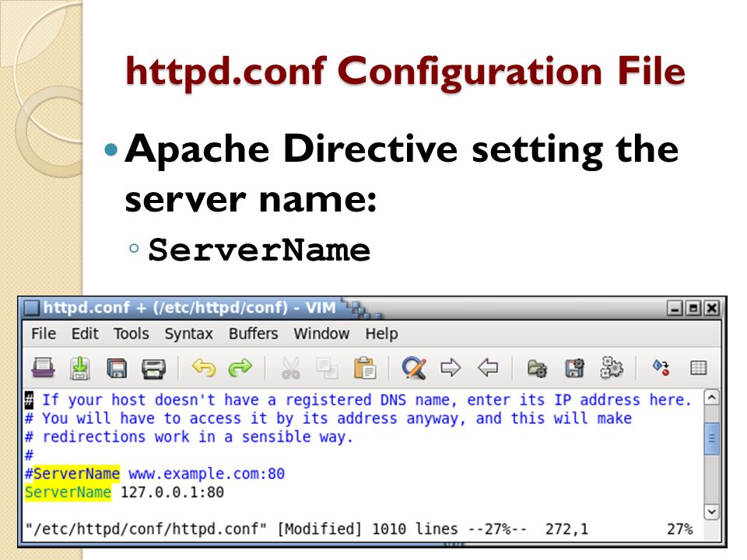The height and width of the screenshot is (560, 747).
Task: Copy selection using toolbar copy icon
Action: tap(328, 368)
